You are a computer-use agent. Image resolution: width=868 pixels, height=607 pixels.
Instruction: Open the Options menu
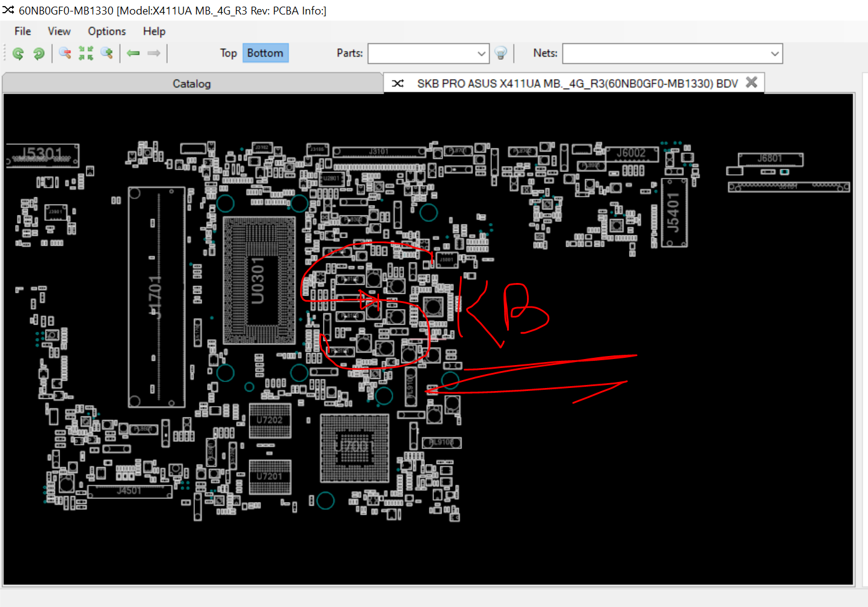coord(107,31)
